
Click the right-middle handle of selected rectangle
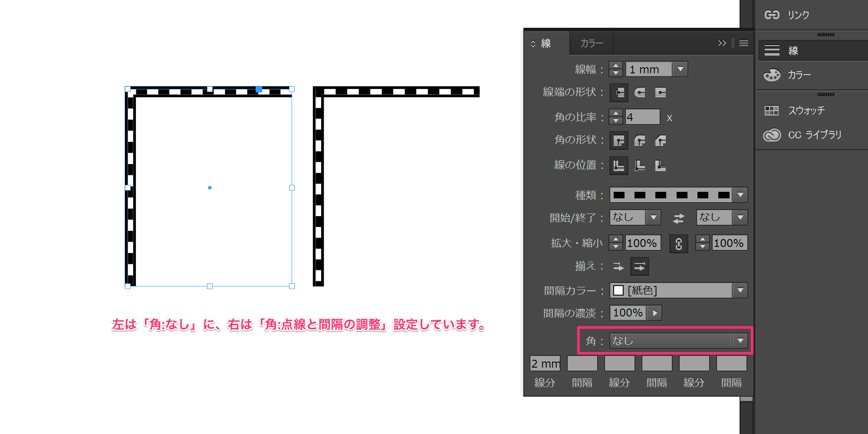(x=292, y=187)
